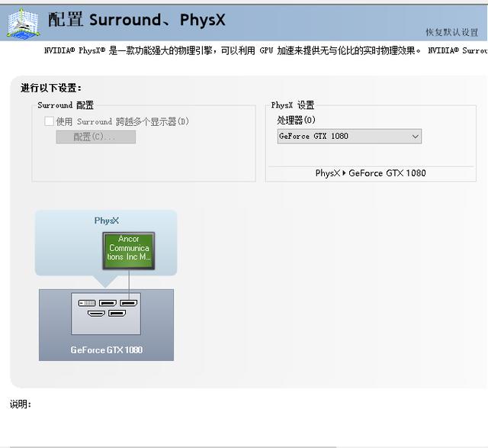Click the 说明: description label
Screen dimensions: 488x448
click(21, 404)
